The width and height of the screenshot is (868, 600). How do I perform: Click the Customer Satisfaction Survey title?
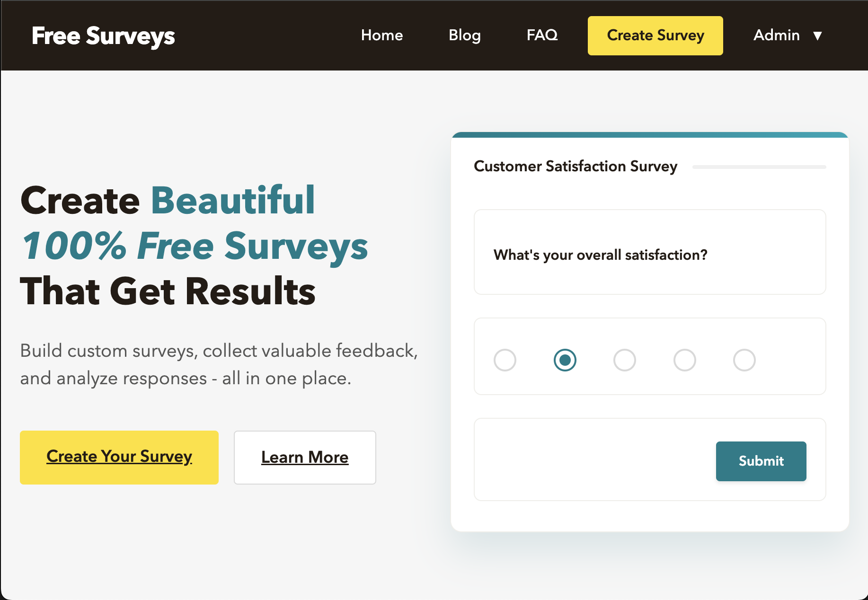[x=576, y=167]
